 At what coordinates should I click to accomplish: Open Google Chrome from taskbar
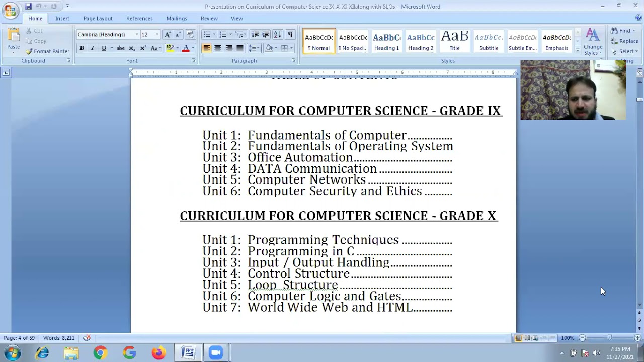100,353
